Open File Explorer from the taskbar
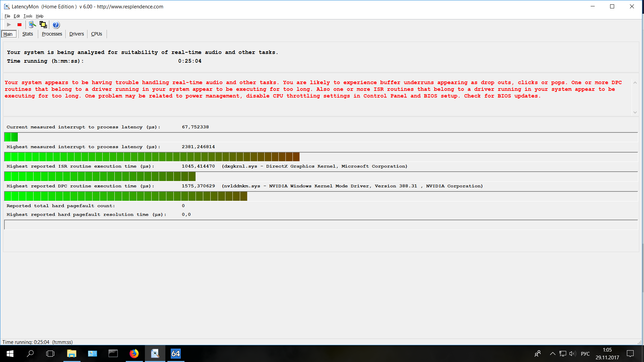The height and width of the screenshot is (362, 644). (x=71, y=354)
